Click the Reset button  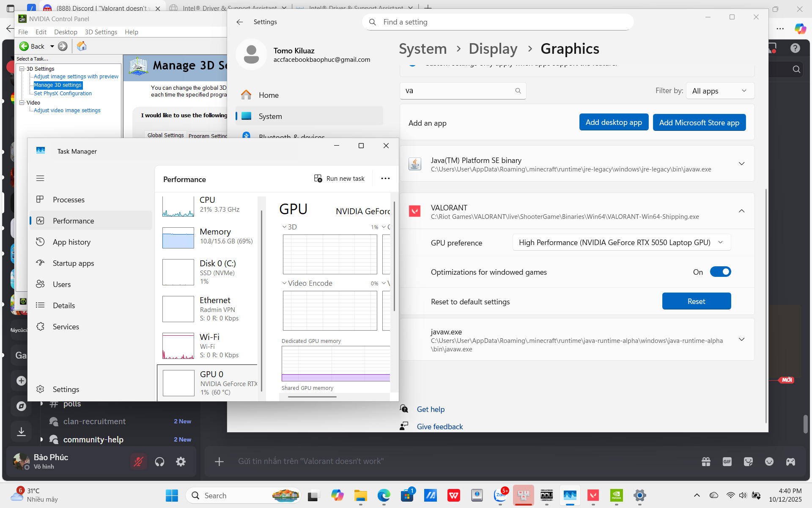(696, 301)
